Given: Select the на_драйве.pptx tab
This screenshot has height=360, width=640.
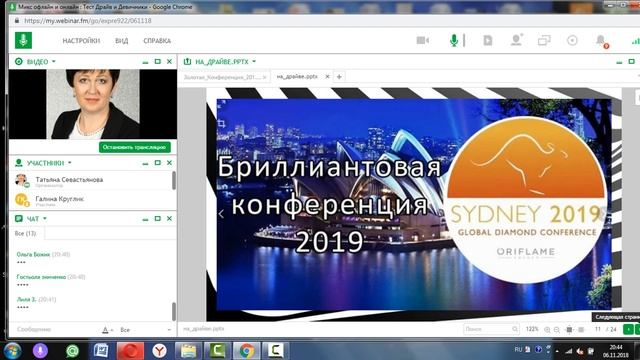Looking at the screenshot, I should click(297, 77).
